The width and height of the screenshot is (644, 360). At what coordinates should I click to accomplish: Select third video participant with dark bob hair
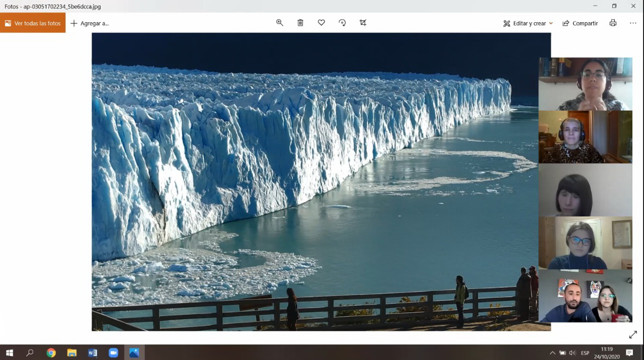[x=585, y=190]
